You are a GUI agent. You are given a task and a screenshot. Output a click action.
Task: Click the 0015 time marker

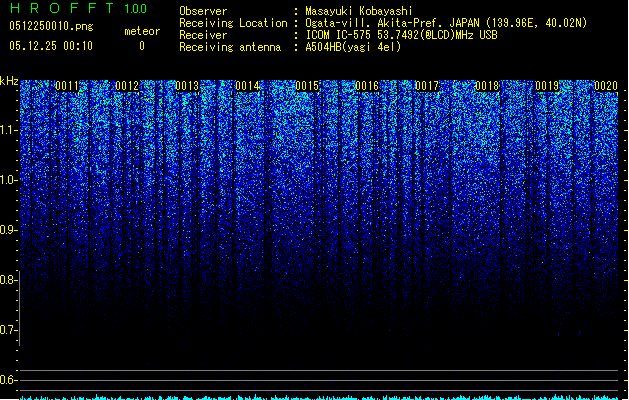[x=307, y=86]
